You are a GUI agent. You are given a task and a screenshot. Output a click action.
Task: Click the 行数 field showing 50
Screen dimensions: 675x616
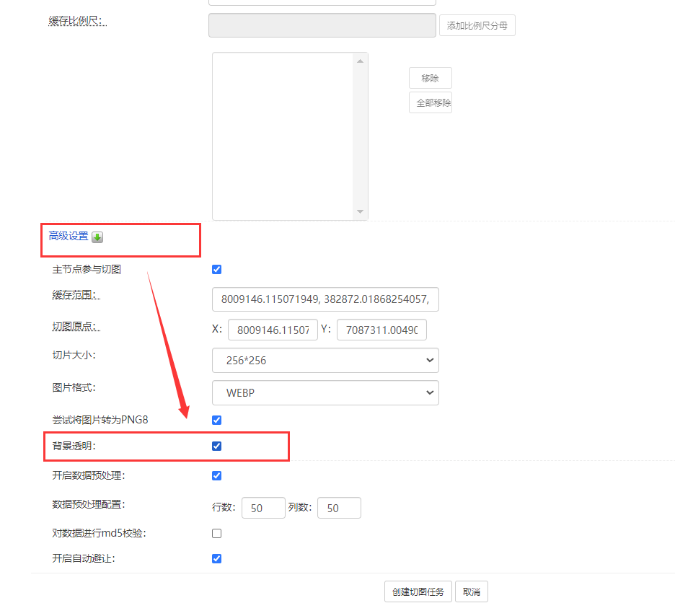point(263,508)
